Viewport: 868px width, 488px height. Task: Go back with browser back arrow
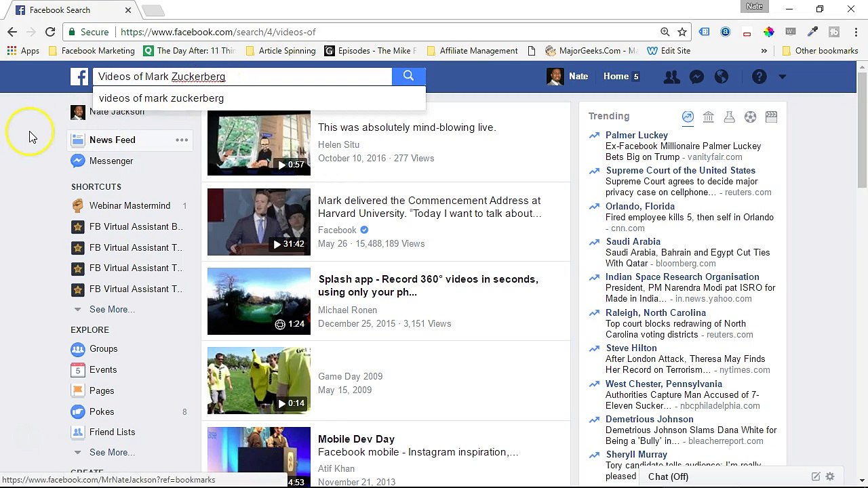[x=12, y=32]
